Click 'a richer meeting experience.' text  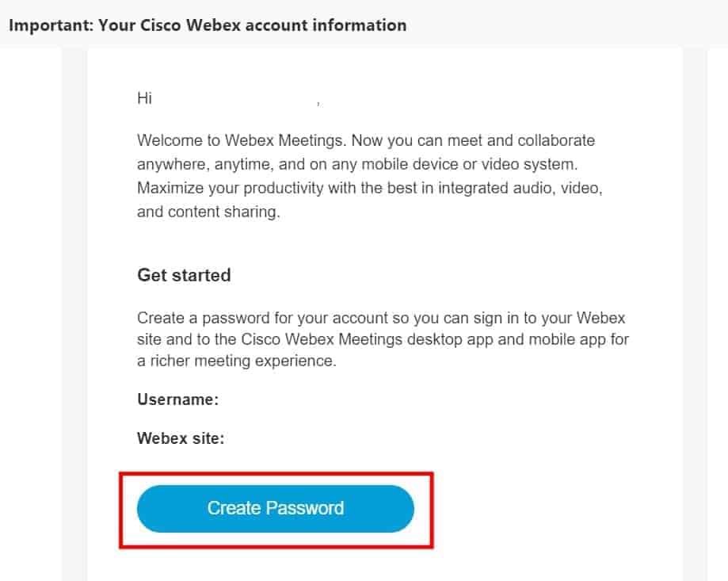tap(236, 361)
